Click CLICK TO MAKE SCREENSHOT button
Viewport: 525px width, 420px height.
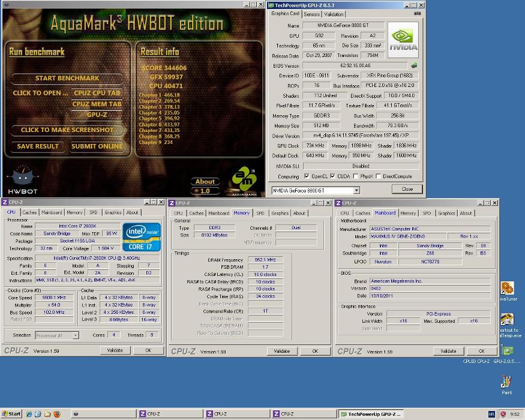(x=67, y=130)
